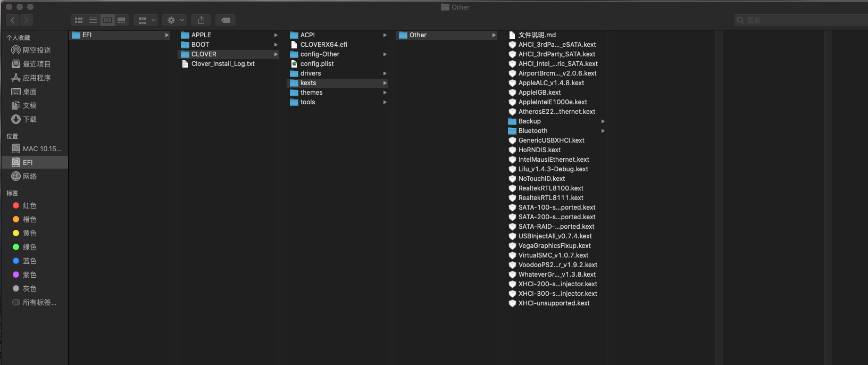Select VirtualSMC_v1.0.7.kext

click(x=555, y=255)
